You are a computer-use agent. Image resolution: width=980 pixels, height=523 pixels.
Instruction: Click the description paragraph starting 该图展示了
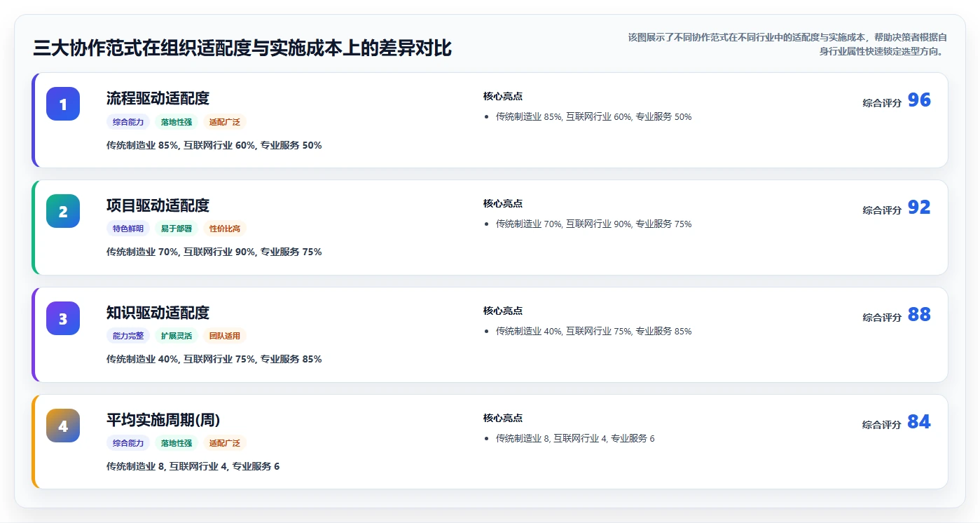pos(787,44)
